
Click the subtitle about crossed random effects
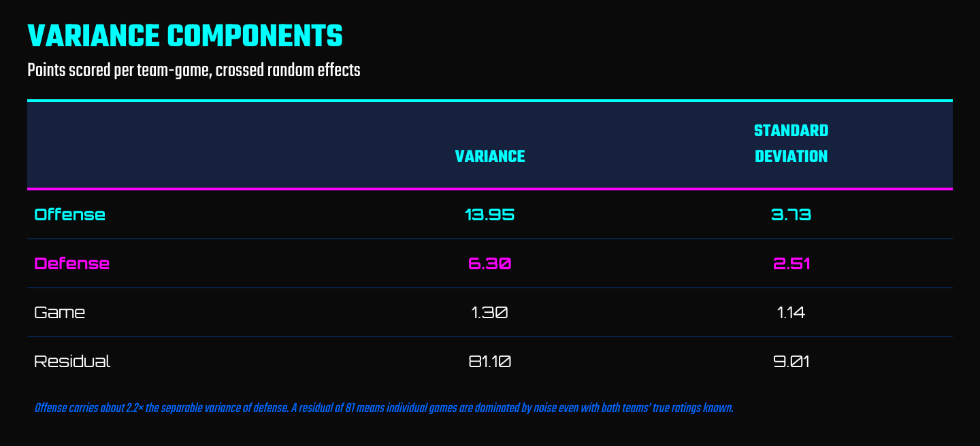pos(194,70)
